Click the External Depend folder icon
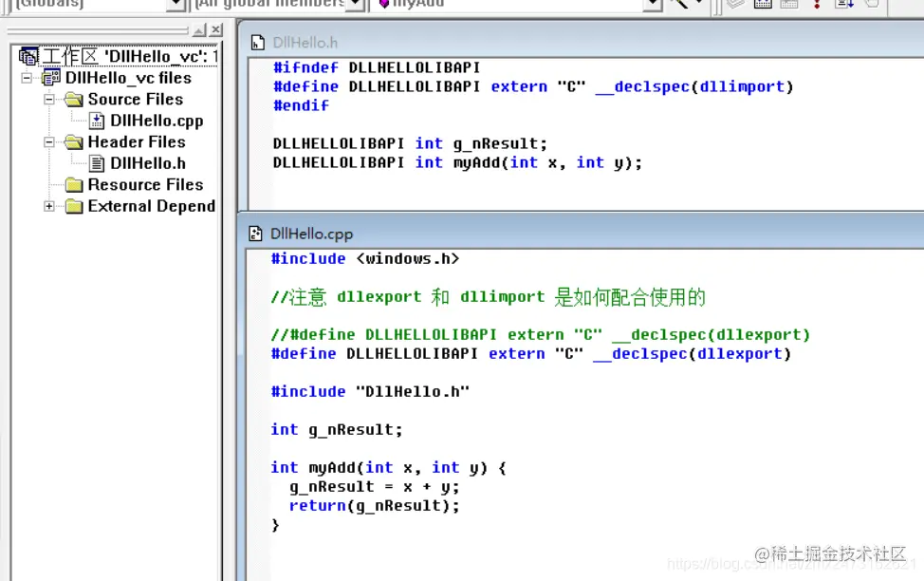Viewport: 924px width, 581px height. pyautogui.click(x=74, y=206)
